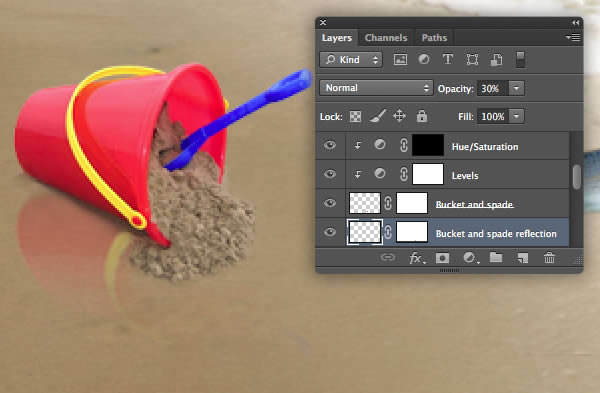Close the Layers panel
The height and width of the screenshot is (393, 600).
323,23
